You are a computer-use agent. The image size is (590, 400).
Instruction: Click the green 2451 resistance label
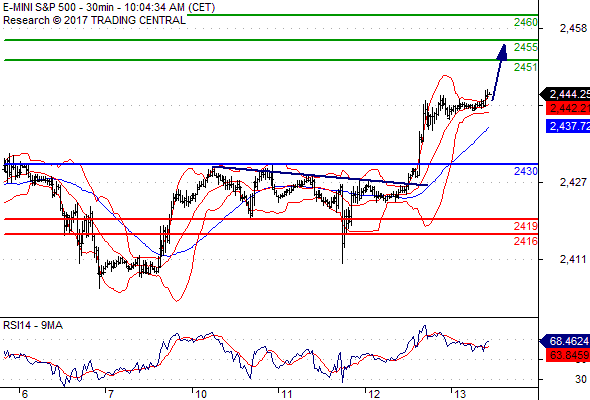pyautogui.click(x=526, y=67)
